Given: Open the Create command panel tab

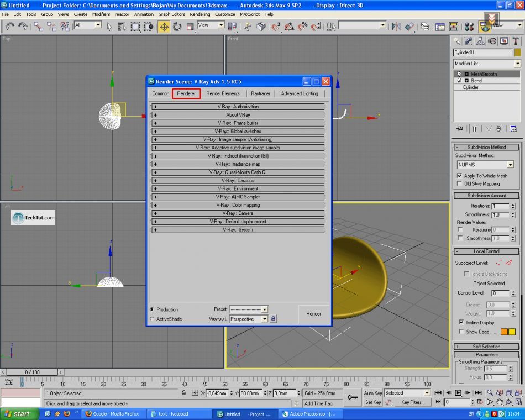Looking at the screenshot, I should click(x=457, y=41).
